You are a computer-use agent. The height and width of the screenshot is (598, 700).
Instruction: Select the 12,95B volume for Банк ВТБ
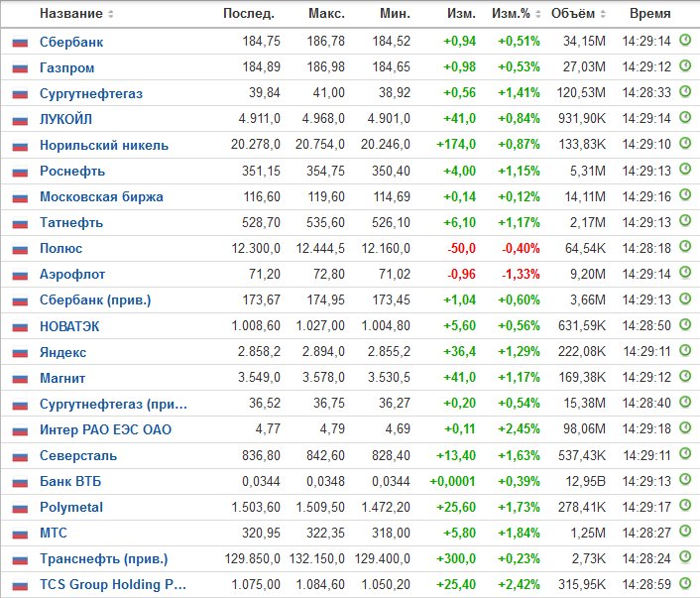pos(586,481)
